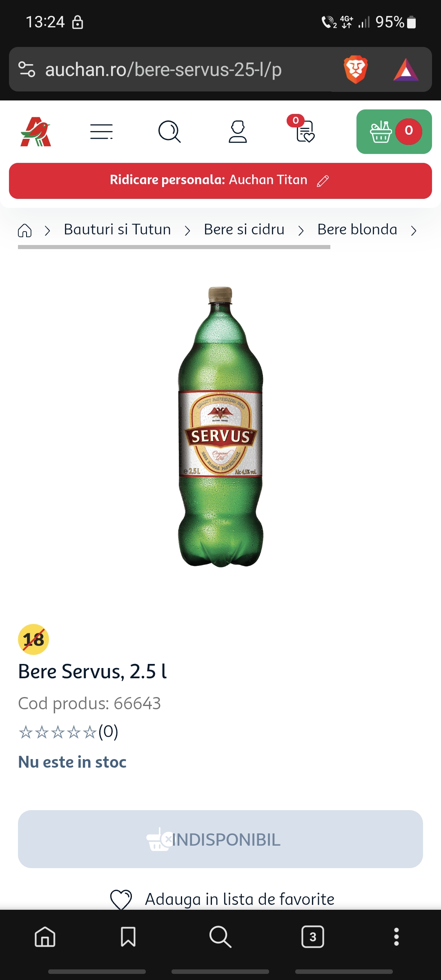Open Bere si cidru breadcrumb
The height and width of the screenshot is (980, 441).
[244, 229]
